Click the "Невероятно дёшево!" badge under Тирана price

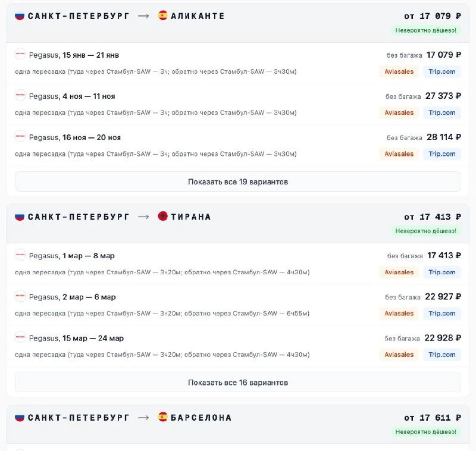coord(425,231)
